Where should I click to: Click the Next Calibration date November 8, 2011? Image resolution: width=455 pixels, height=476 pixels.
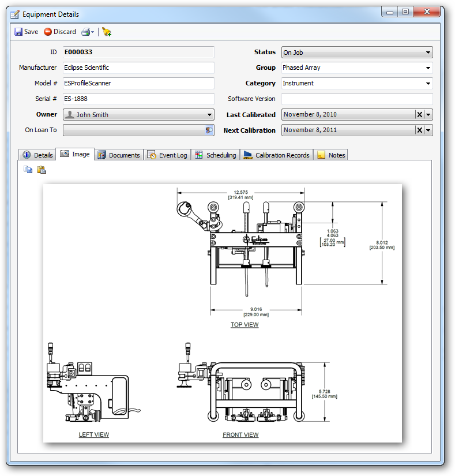[310, 130]
